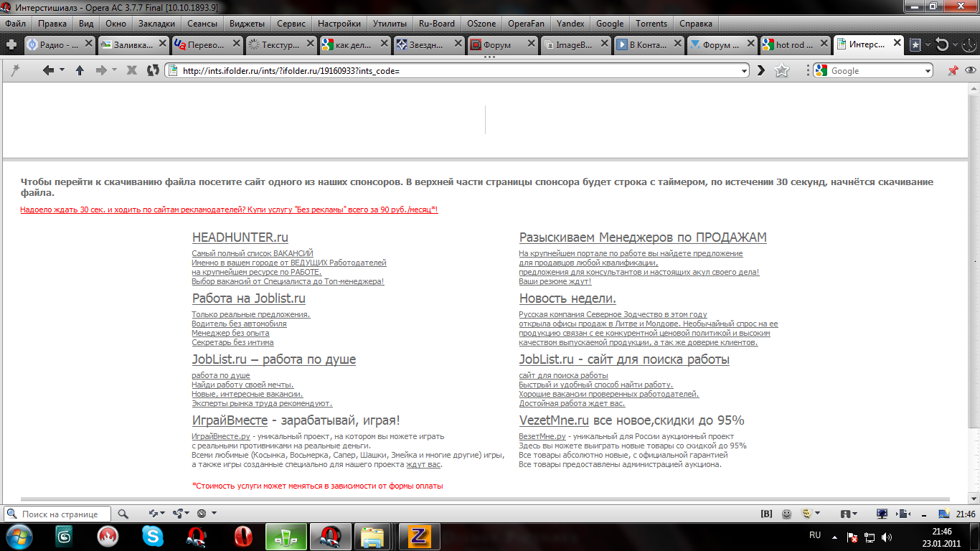The width and height of the screenshot is (980, 551).
Task: Click the new tab plus button
Action: tap(11, 45)
